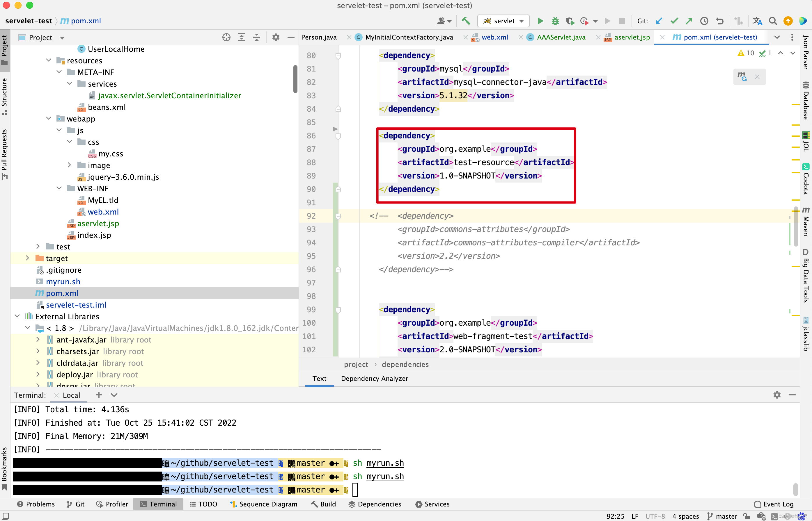Image resolution: width=812 pixels, height=521 pixels.
Task: Click the Debug bug icon
Action: point(555,21)
